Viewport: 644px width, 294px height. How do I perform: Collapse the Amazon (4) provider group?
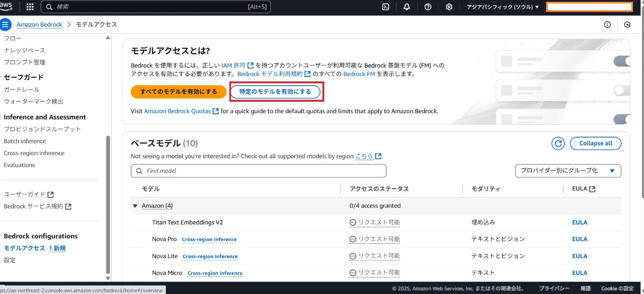coord(135,206)
